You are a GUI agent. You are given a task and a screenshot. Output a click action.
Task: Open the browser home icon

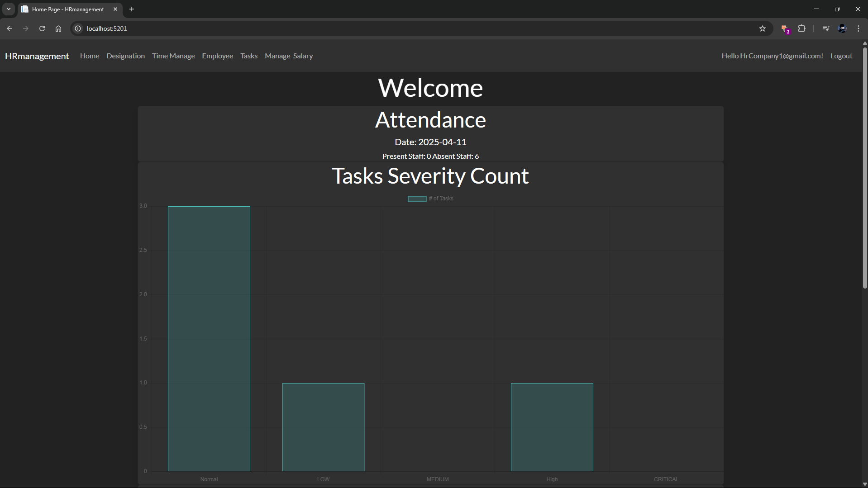pyautogui.click(x=58, y=28)
